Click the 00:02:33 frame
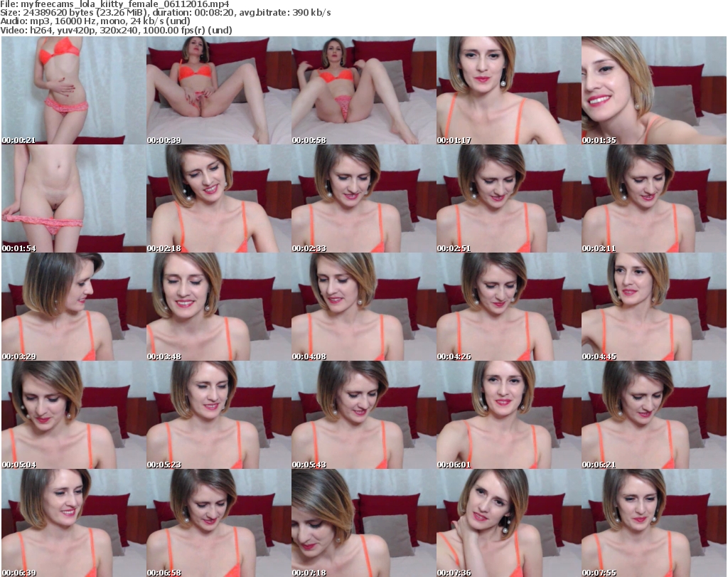 [x=363, y=198]
